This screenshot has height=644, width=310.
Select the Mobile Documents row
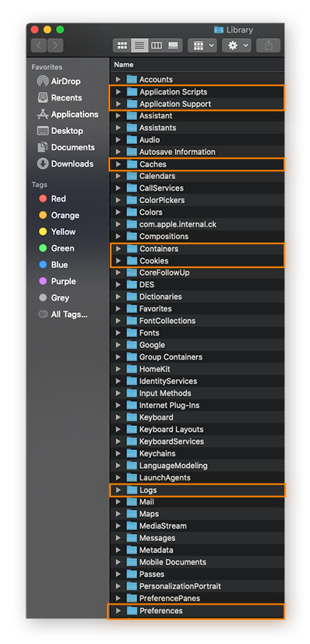point(197,562)
